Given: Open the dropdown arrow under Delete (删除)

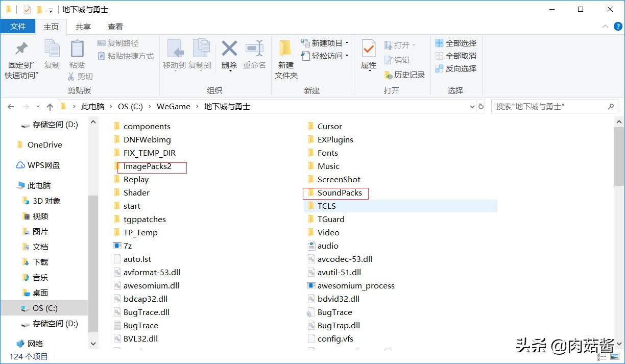Looking at the screenshot, I should click(229, 71).
